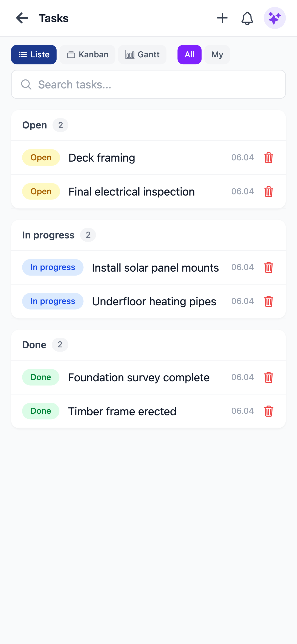Open the Final electrical inspection task

[x=132, y=192]
